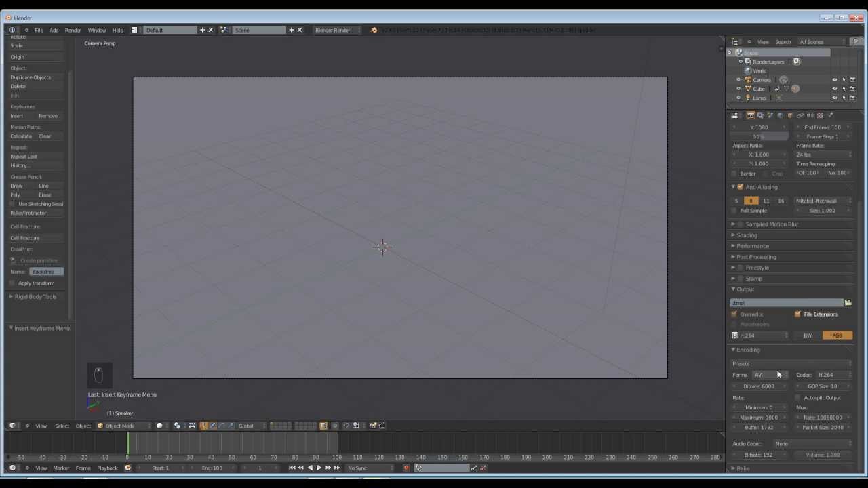Screen dimensions: 868x488
Task: Click the Ruler/Protractor button
Action: tap(37, 213)
